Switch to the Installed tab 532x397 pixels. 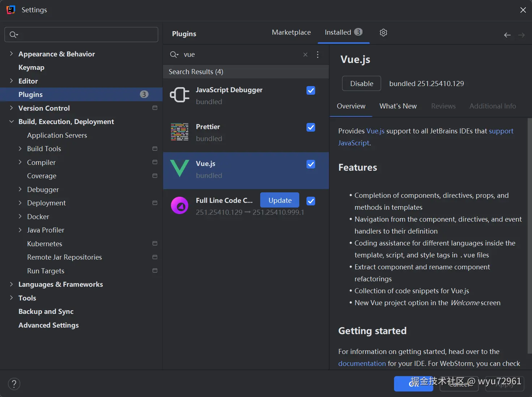coord(343,33)
